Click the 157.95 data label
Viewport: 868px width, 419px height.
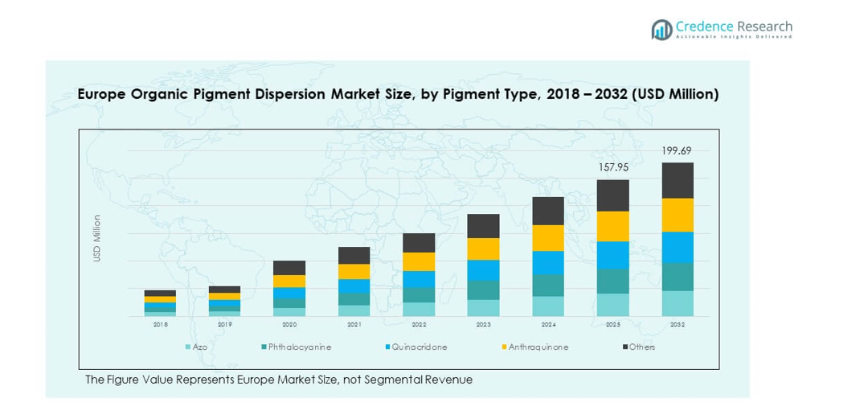click(612, 167)
